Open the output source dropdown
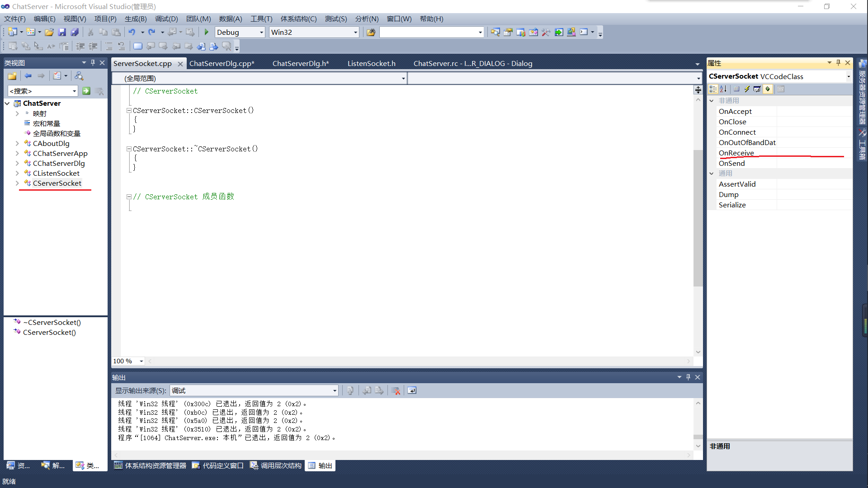Viewport: 868px width, 488px height. (335, 390)
